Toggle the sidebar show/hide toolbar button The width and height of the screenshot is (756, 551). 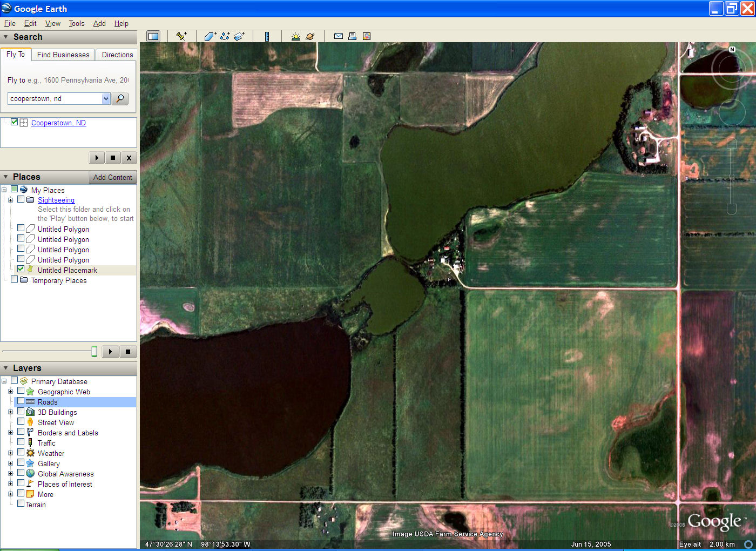coord(153,36)
